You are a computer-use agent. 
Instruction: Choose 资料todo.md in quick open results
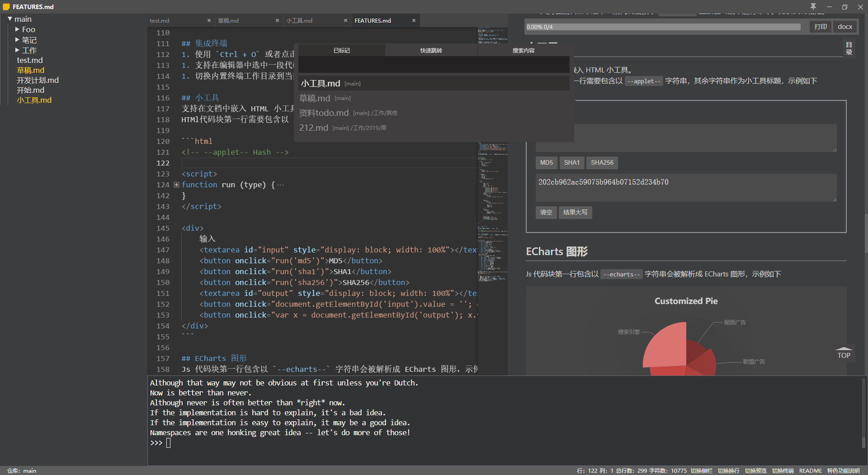[434, 113]
